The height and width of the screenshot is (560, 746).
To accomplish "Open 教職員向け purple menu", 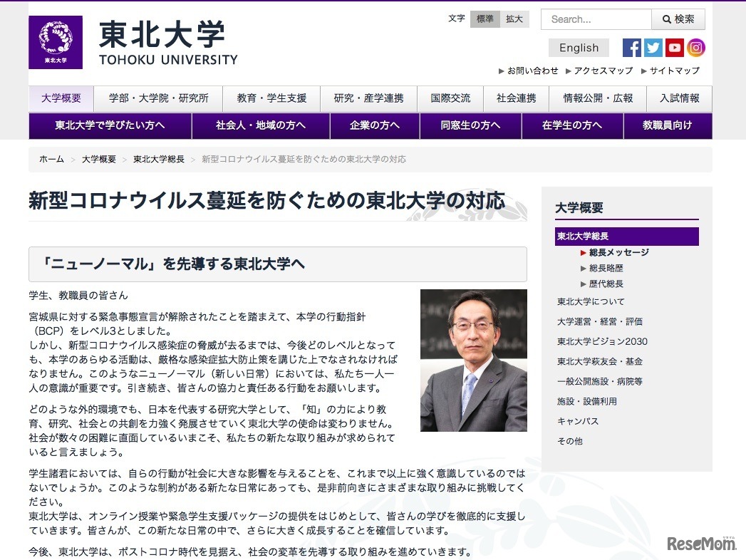I will coord(668,125).
